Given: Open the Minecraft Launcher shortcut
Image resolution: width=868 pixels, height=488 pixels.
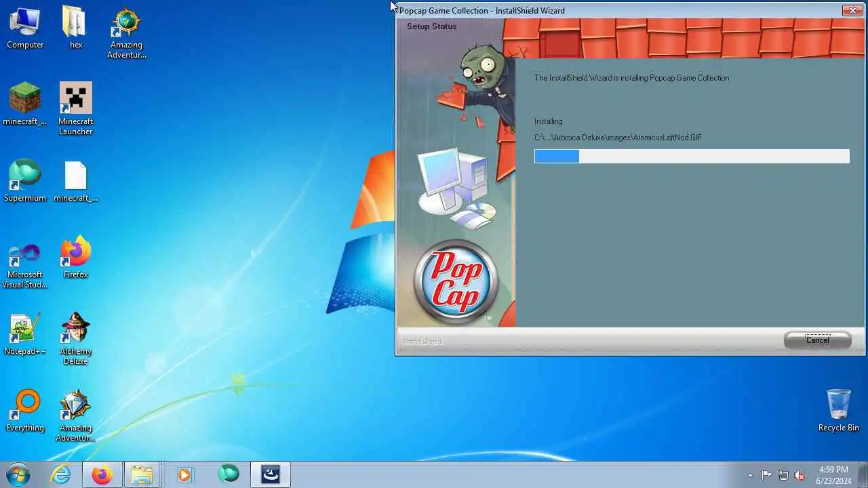Looking at the screenshot, I should point(75,109).
